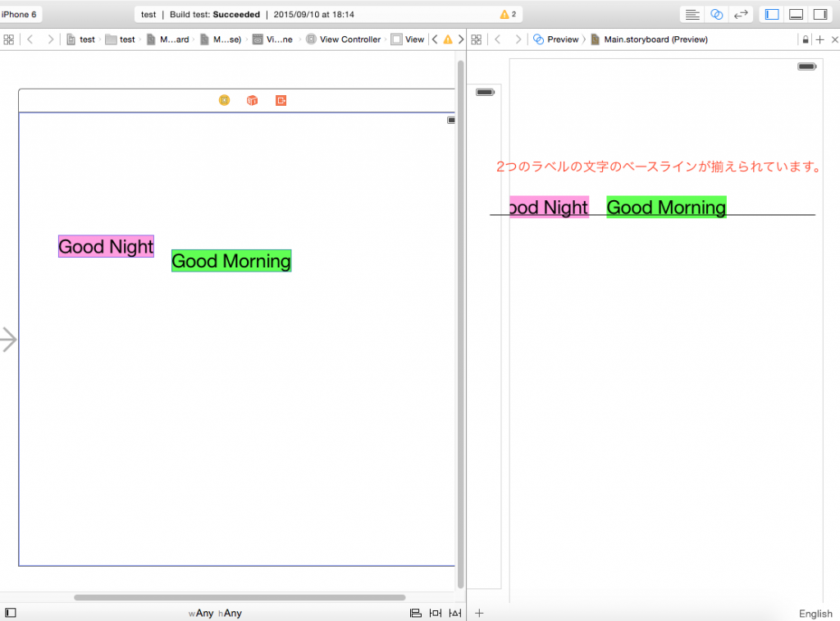Open the iPhone 6 device scheme selector
840x621 pixels.
point(20,15)
